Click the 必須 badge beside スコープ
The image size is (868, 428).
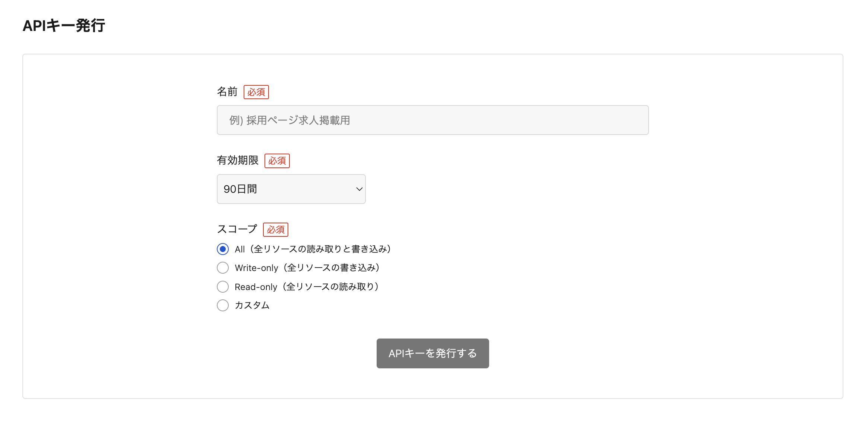[x=276, y=230]
